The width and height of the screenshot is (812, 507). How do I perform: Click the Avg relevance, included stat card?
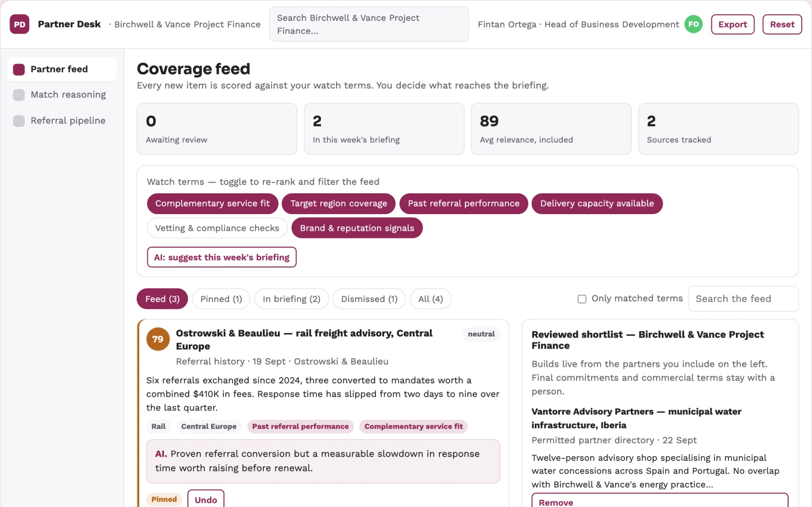551,129
